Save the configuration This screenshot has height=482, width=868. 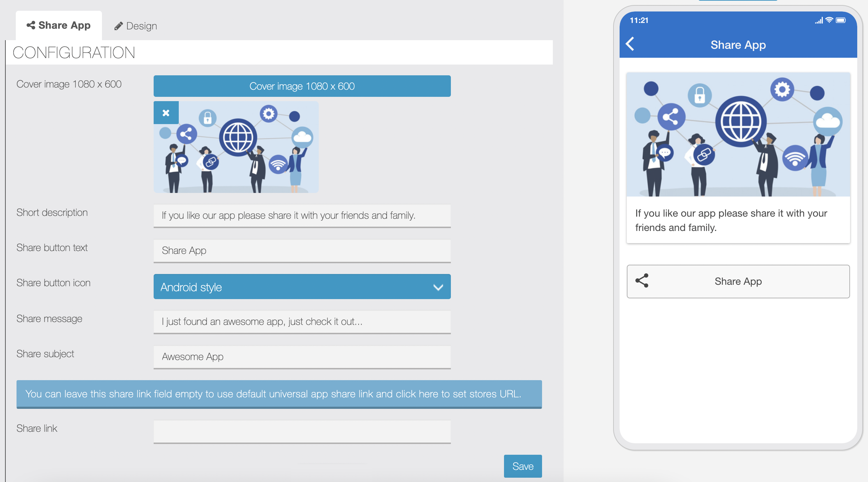tap(523, 466)
